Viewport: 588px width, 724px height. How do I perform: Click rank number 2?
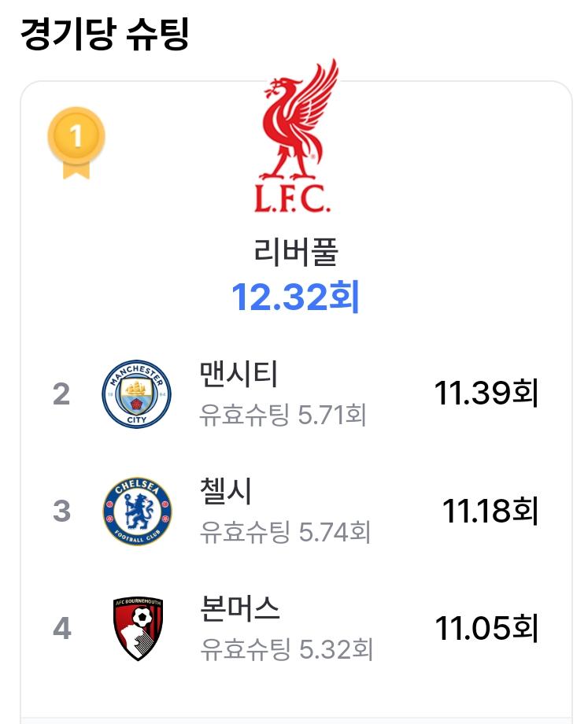pyautogui.click(x=61, y=393)
